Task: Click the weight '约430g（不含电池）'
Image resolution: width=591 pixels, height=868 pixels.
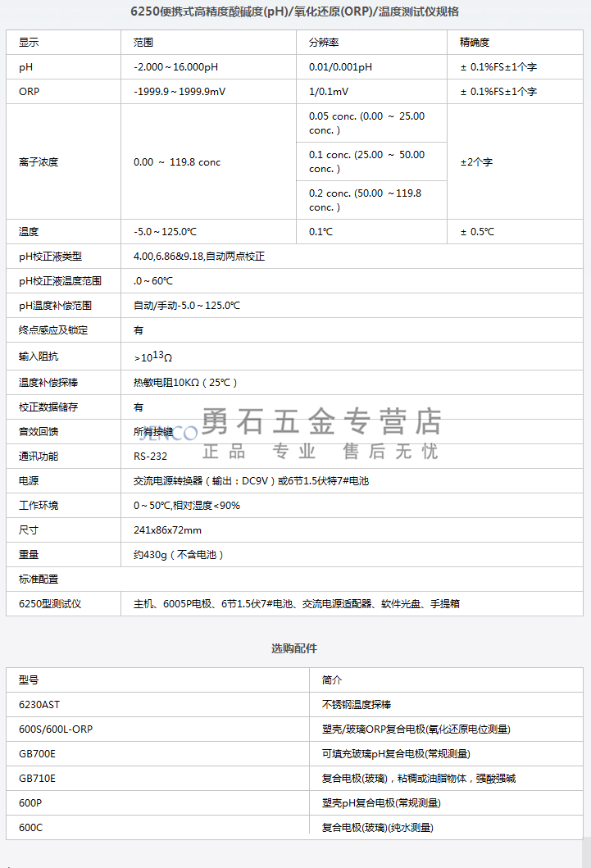Action: click(179, 555)
